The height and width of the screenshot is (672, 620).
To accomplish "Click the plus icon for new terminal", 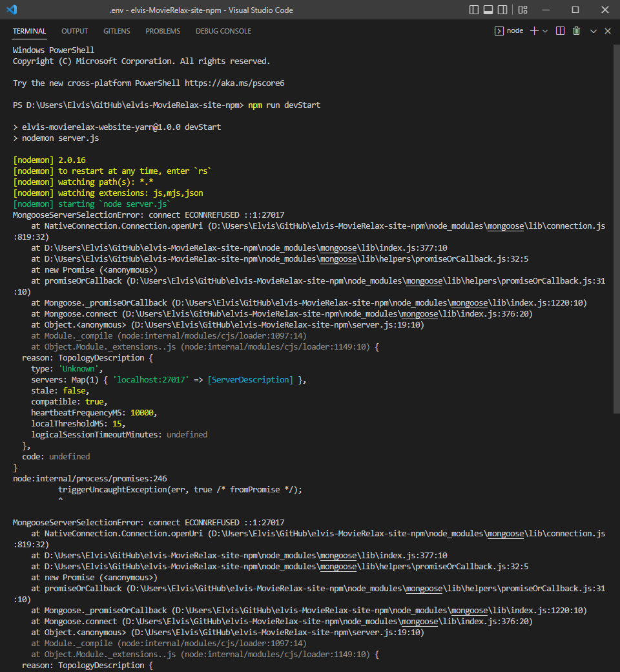I will (533, 31).
